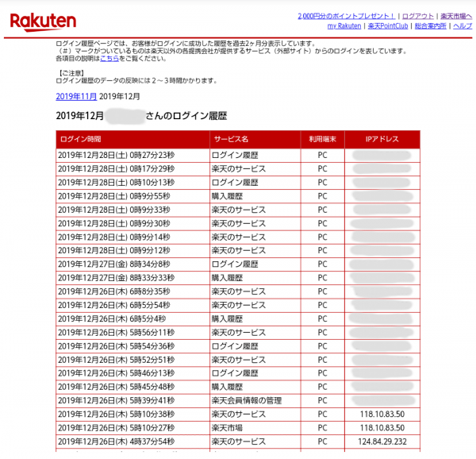Select the 5時39分41秒 login time cell
The width and height of the screenshot is (476, 459).
click(132, 401)
